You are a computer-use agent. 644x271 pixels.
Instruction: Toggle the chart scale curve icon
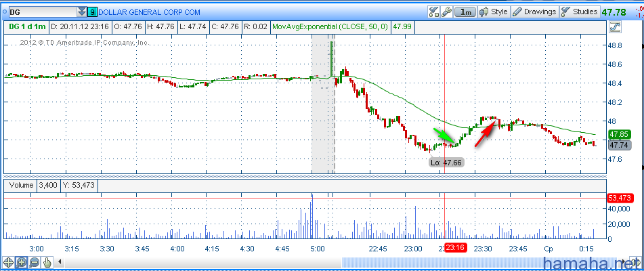616,28
